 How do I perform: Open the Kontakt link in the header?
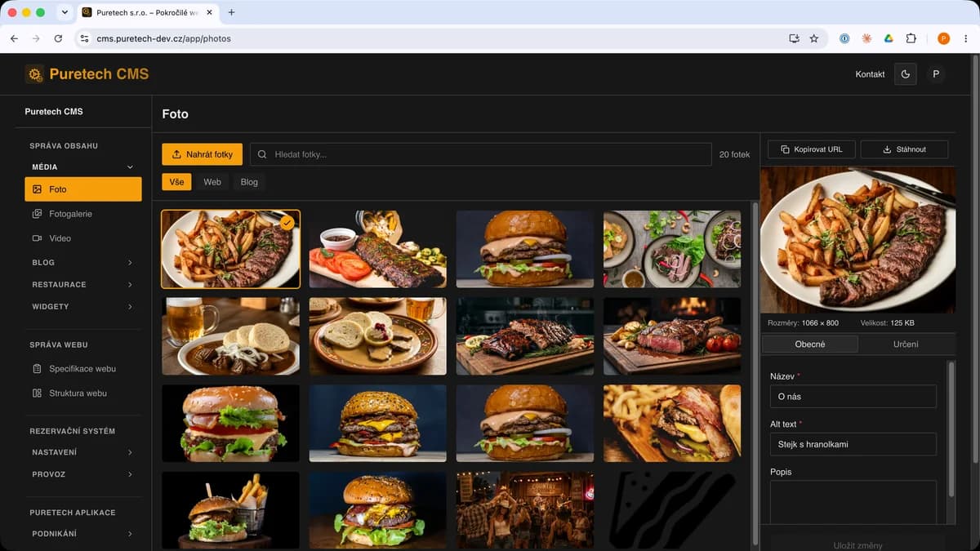tap(870, 74)
